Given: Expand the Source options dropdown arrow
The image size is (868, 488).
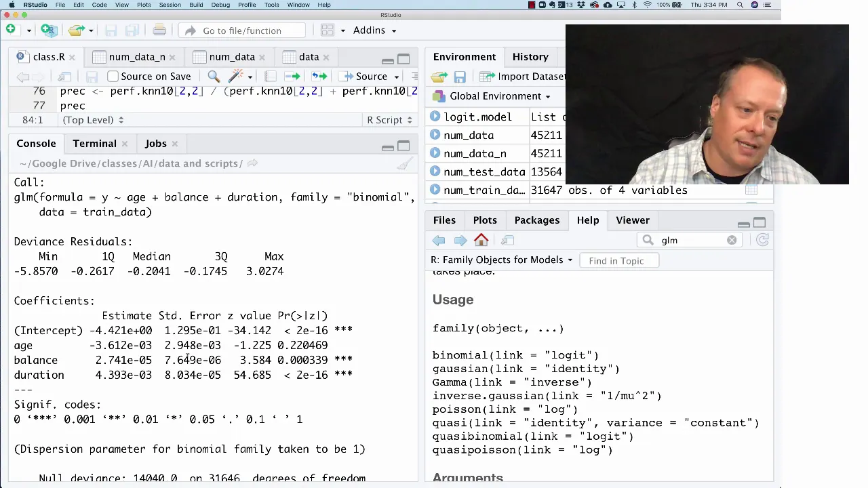Looking at the screenshot, I should 396,77.
